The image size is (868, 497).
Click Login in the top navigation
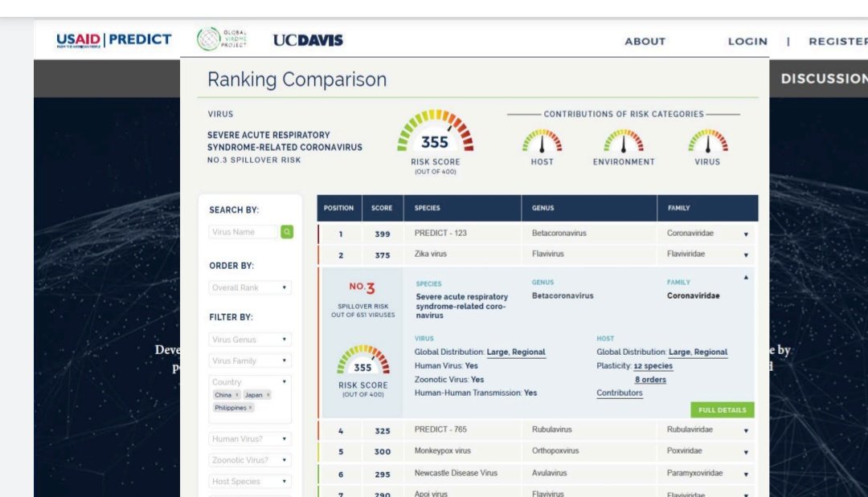747,42
